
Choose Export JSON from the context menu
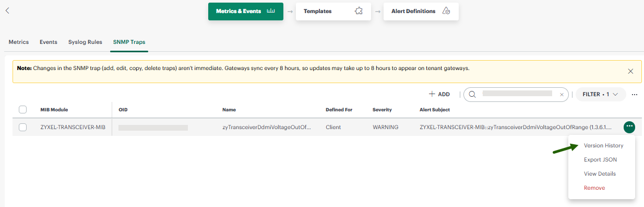pos(600,160)
